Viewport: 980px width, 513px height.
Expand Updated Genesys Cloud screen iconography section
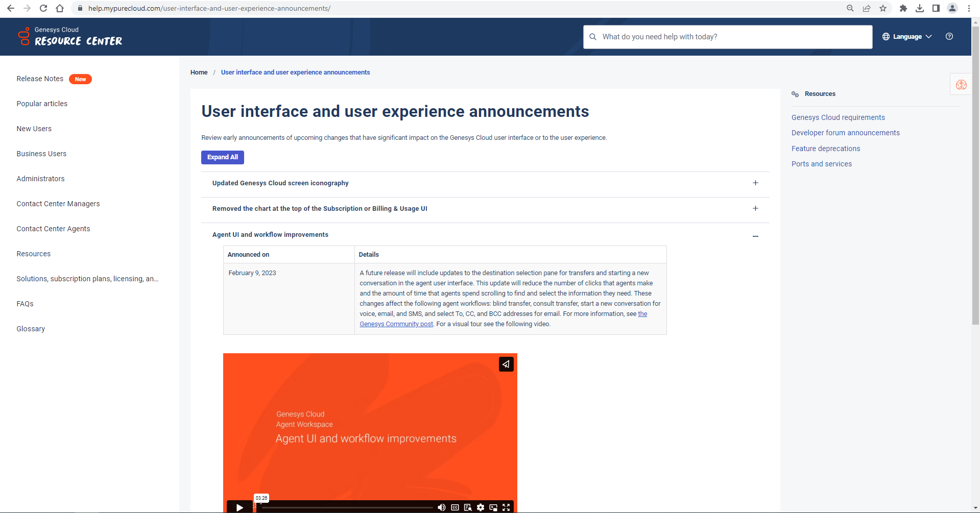(x=755, y=183)
